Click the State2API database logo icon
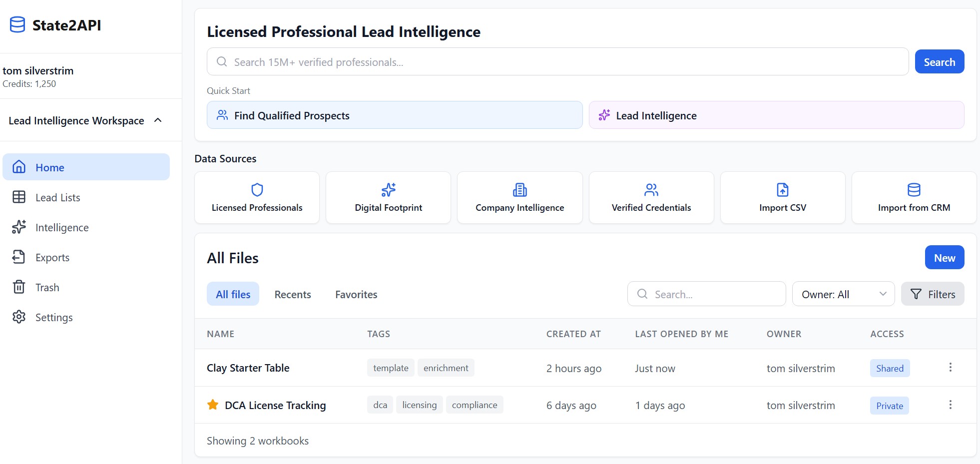The height and width of the screenshot is (464, 980). coord(17,24)
